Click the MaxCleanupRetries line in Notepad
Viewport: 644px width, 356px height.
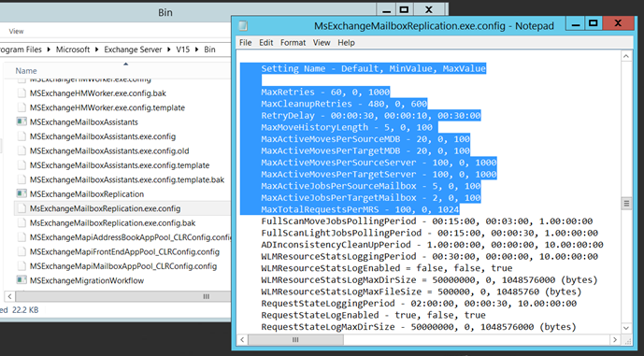(x=344, y=104)
